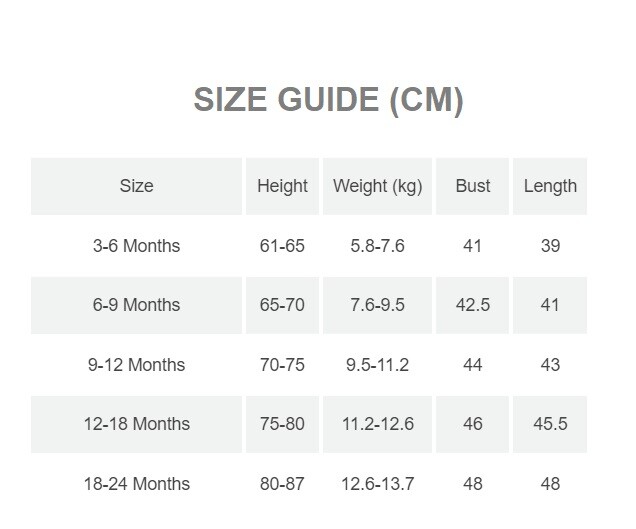The height and width of the screenshot is (529, 636).
Task: Select the 18-24 Months size label
Action: (136, 484)
